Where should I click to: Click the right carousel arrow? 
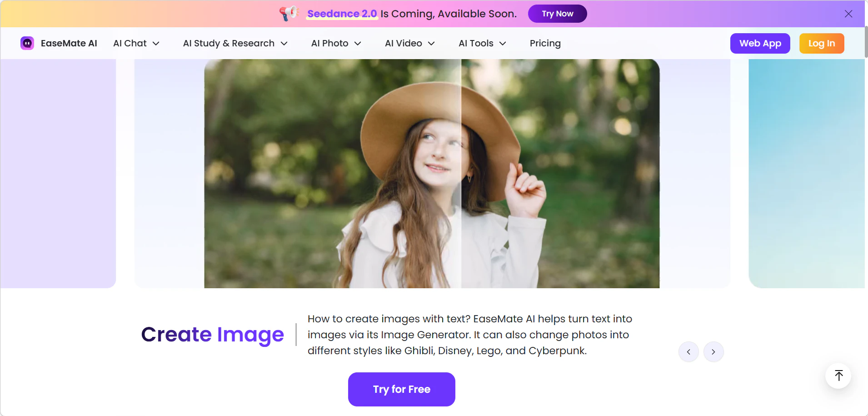(x=713, y=351)
